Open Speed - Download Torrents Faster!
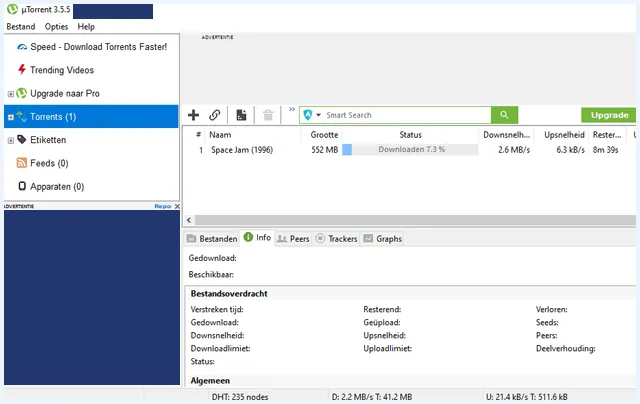This screenshot has height=404, width=640. tap(98, 47)
